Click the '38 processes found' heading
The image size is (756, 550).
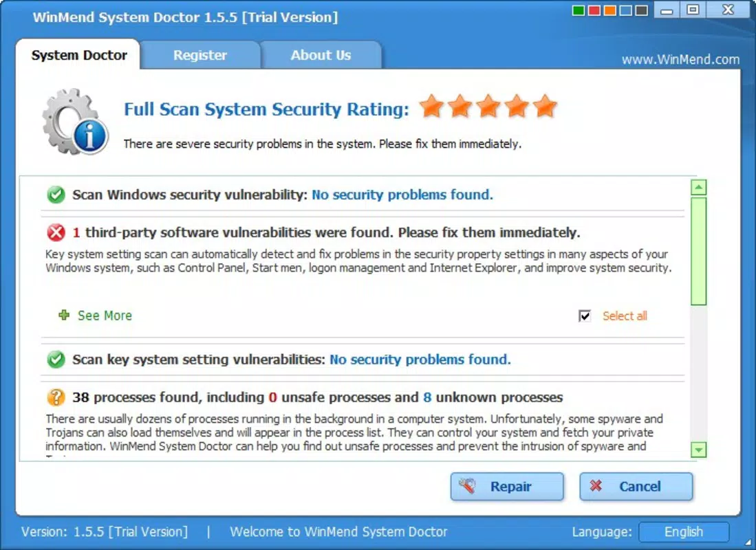click(x=318, y=397)
